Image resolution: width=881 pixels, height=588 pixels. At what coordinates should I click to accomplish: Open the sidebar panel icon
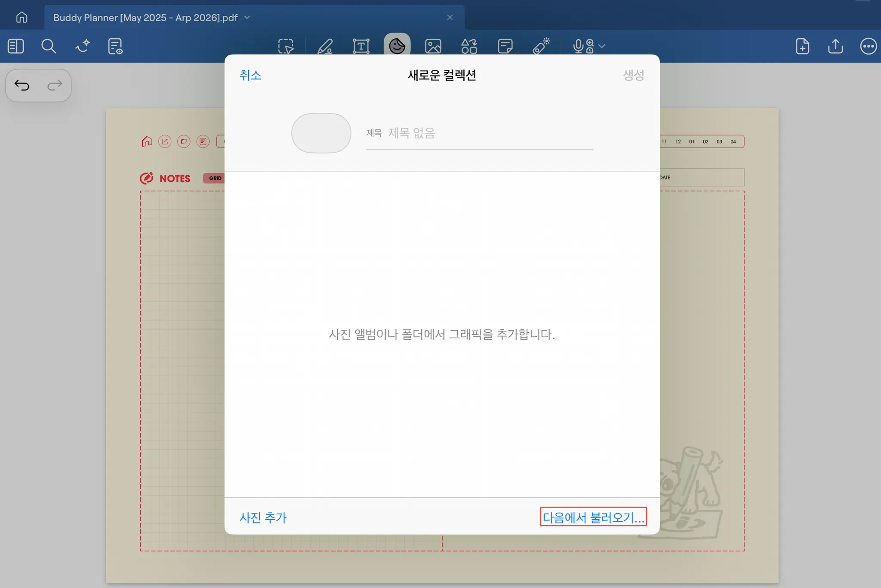tap(16, 46)
